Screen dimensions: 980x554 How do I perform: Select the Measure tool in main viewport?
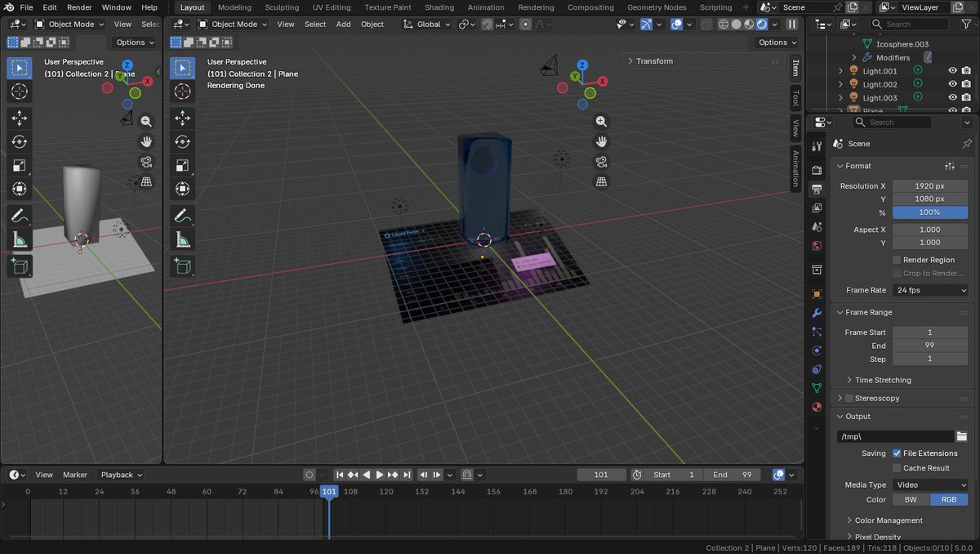[183, 240]
